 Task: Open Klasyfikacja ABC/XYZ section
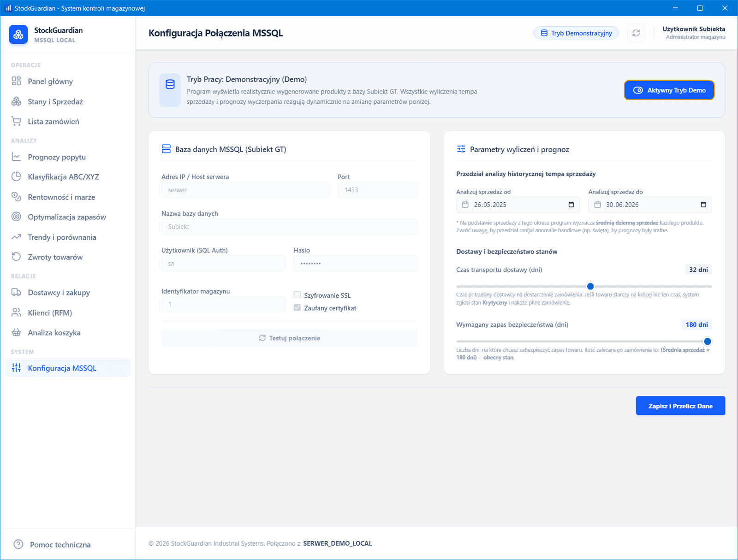(68, 177)
